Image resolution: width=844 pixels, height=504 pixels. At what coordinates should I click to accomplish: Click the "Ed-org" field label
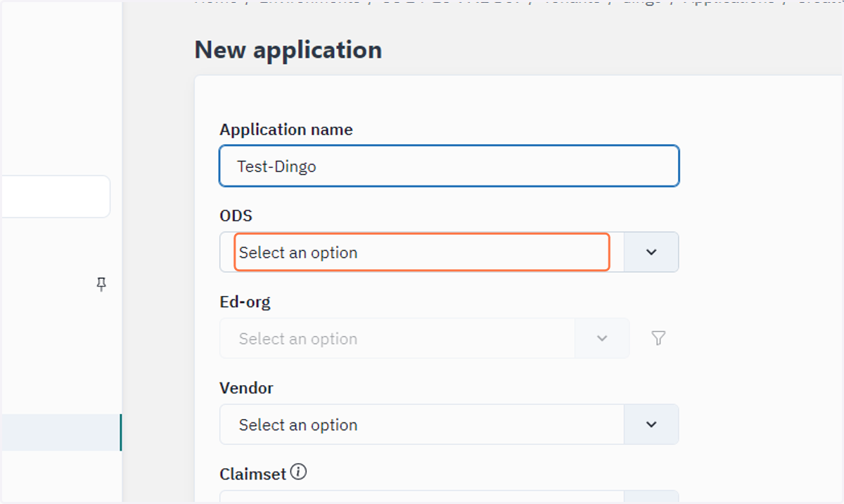click(245, 302)
